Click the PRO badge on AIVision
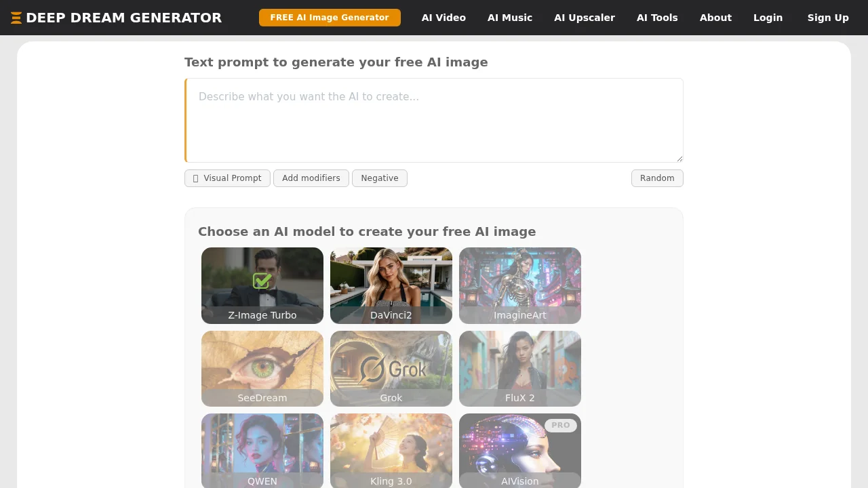The height and width of the screenshot is (488, 868). [560, 426]
